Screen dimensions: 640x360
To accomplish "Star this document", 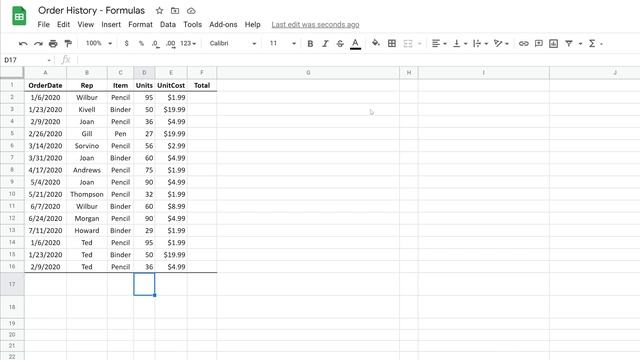I will (x=160, y=11).
